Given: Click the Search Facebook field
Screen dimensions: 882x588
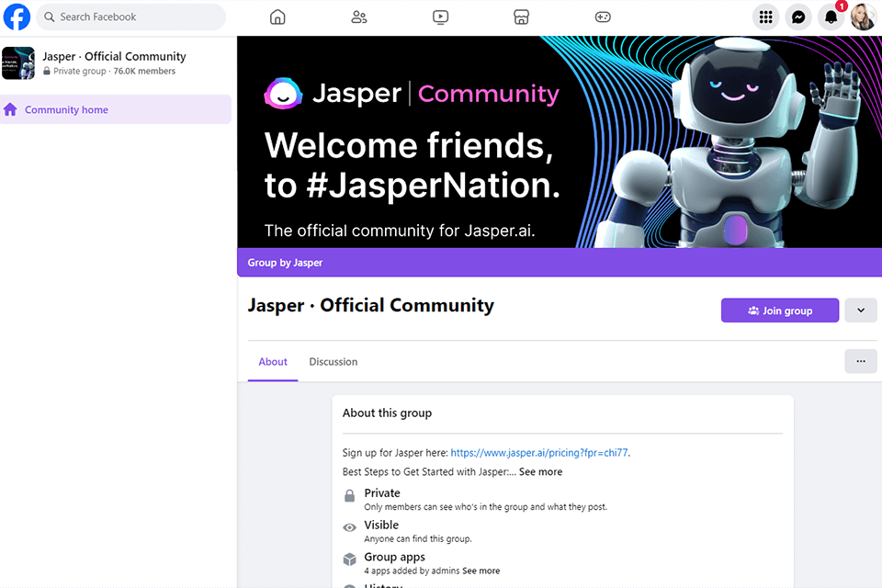Looking at the screenshot, I should (x=131, y=17).
